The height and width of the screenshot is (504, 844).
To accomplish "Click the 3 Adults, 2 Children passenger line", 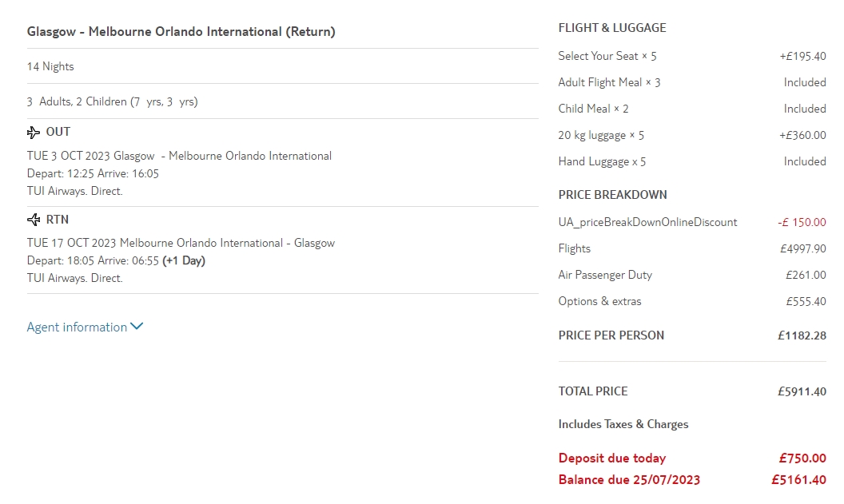I will point(112,102).
